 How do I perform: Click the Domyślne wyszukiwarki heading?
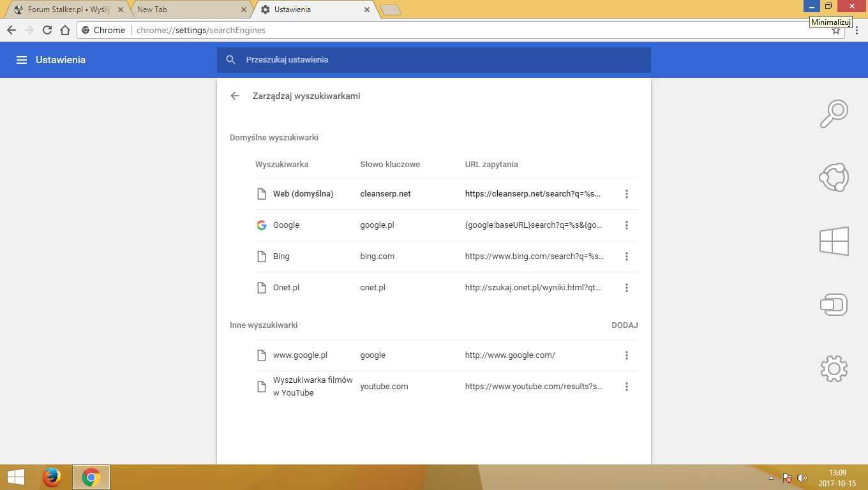tap(274, 138)
